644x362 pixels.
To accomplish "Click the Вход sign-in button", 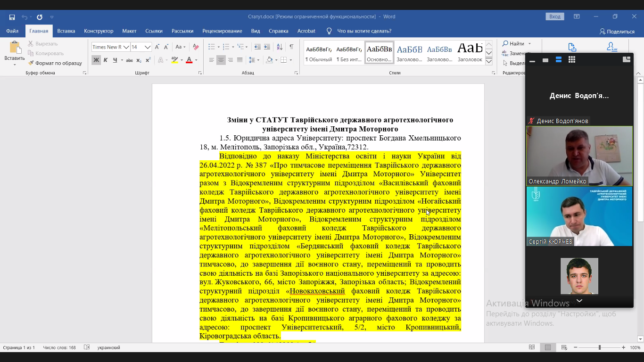I will click(x=555, y=17).
